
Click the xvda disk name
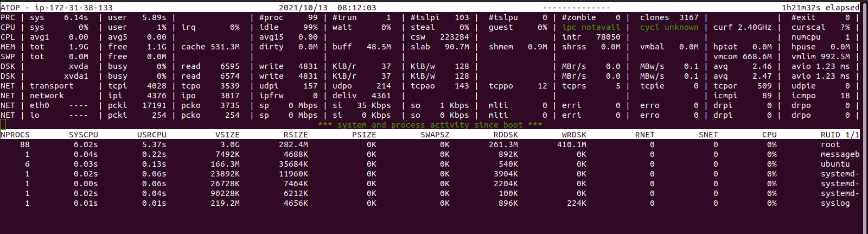[79, 66]
